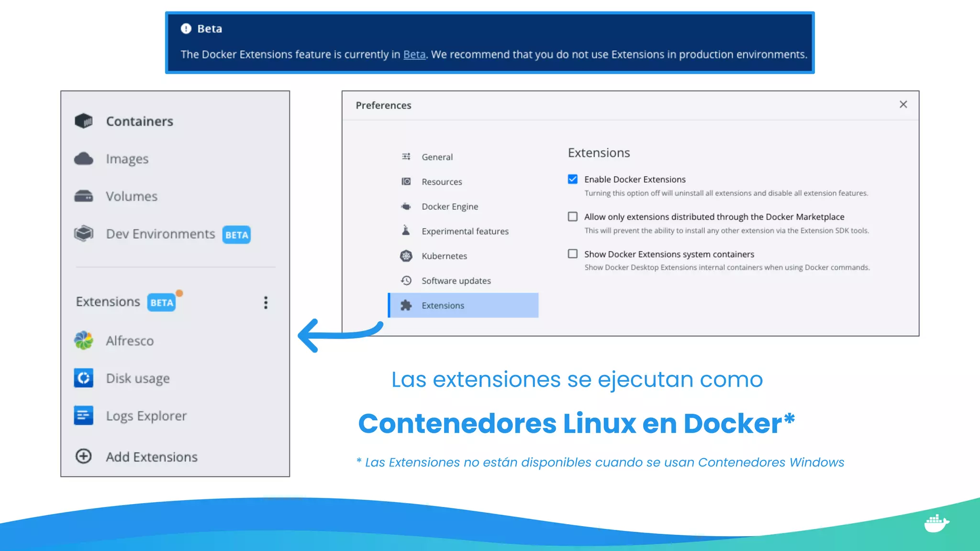The height and width of the screenshot is (551, 980).
Task: Follow the Beta link in the banner
Action: [x=414, y=55]
